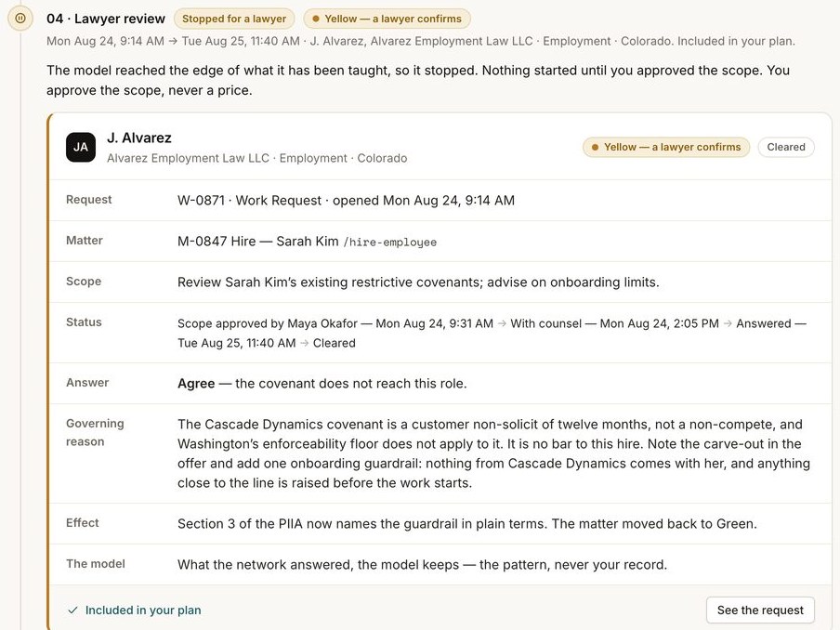
Task: Click the 04 · Lawyer review heading
Action: pyautogui.click(x=106, y=19)
